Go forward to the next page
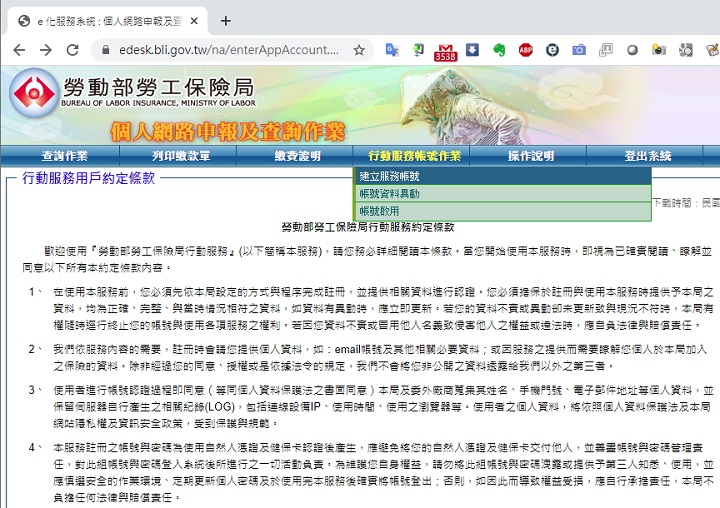Screen dimensions: 720x508 pyautogui.click(x=46, y=50)
